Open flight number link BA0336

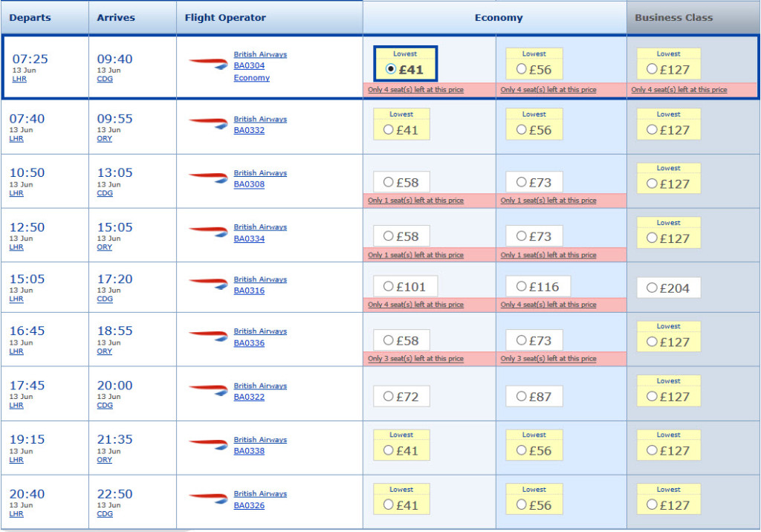249,343
